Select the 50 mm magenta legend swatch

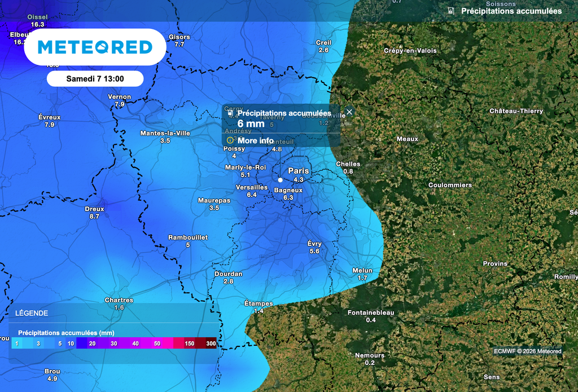[x=157, y=343]
